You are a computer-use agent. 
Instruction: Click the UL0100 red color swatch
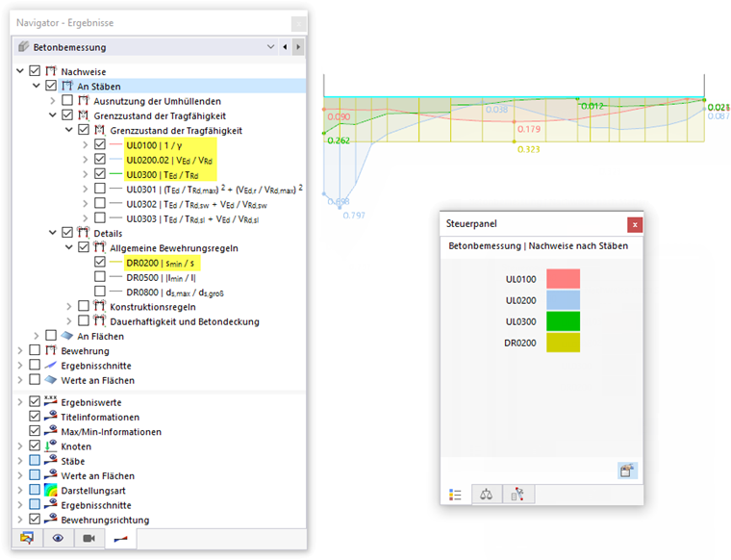tap(564, 279)
